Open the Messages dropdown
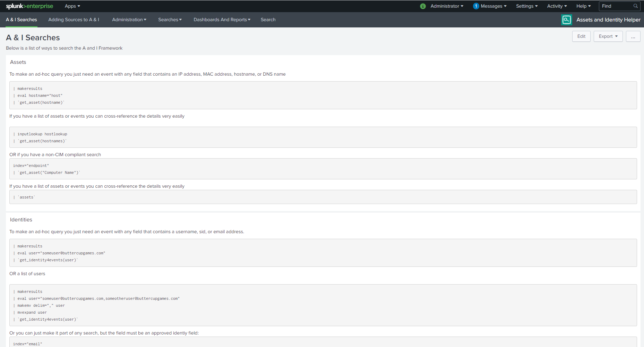This screenshot has height=347, width=644. click(x=493, y=6)
